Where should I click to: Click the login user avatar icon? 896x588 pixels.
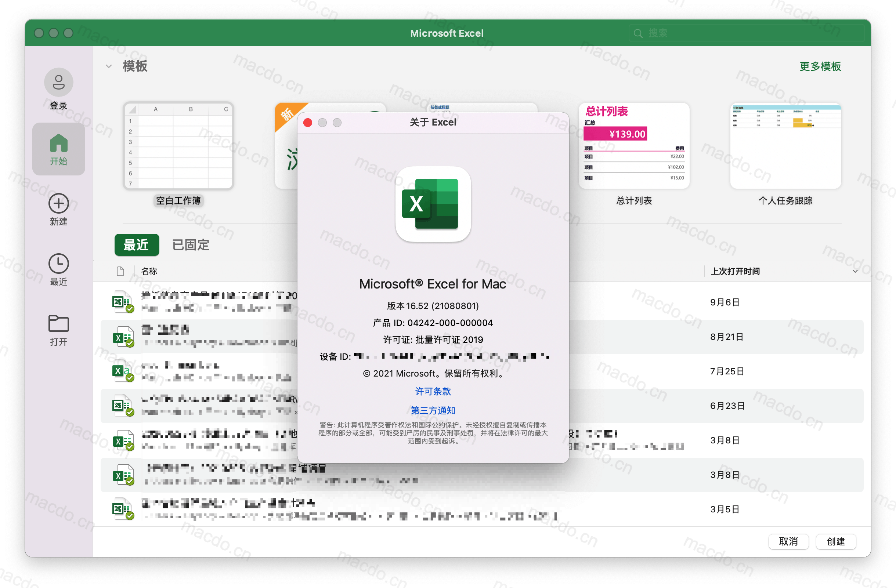tap(58, 82)
